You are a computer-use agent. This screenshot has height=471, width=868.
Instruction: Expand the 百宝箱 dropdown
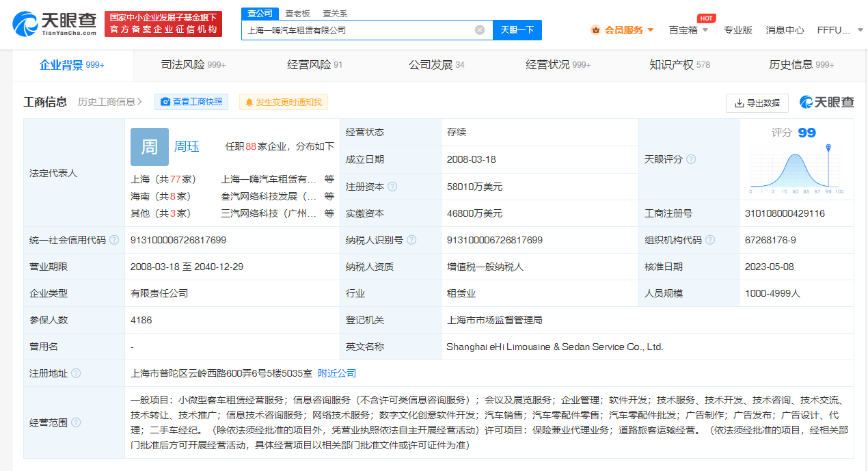[688, 30]
